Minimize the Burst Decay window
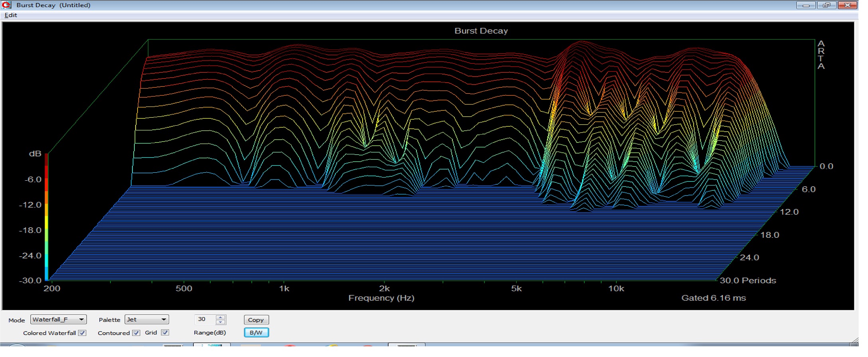 [x=805, y=5]
